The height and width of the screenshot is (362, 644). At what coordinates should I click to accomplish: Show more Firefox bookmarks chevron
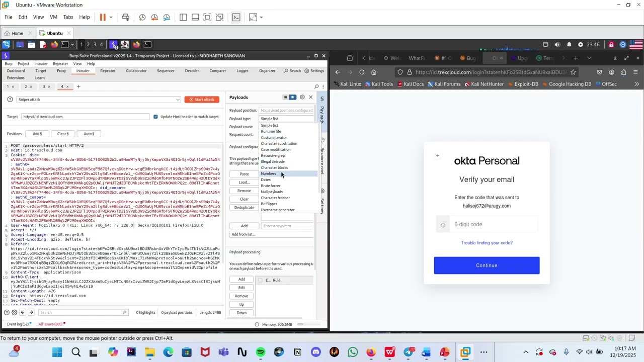tap(636, 84)
